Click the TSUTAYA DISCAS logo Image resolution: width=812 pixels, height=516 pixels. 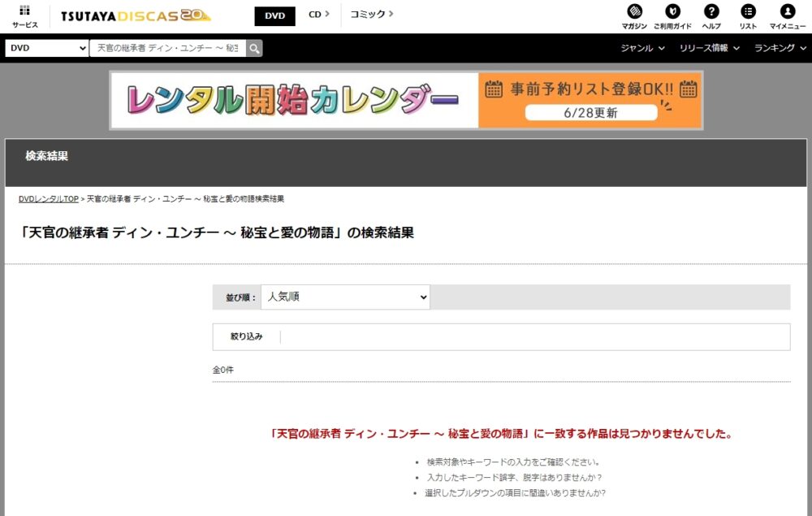135,15
